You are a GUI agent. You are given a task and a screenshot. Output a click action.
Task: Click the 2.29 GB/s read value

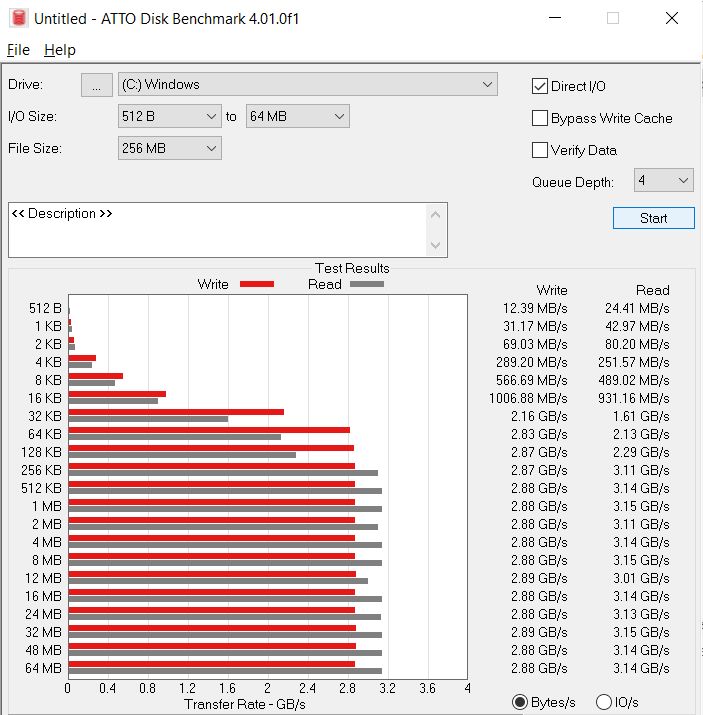641,452
